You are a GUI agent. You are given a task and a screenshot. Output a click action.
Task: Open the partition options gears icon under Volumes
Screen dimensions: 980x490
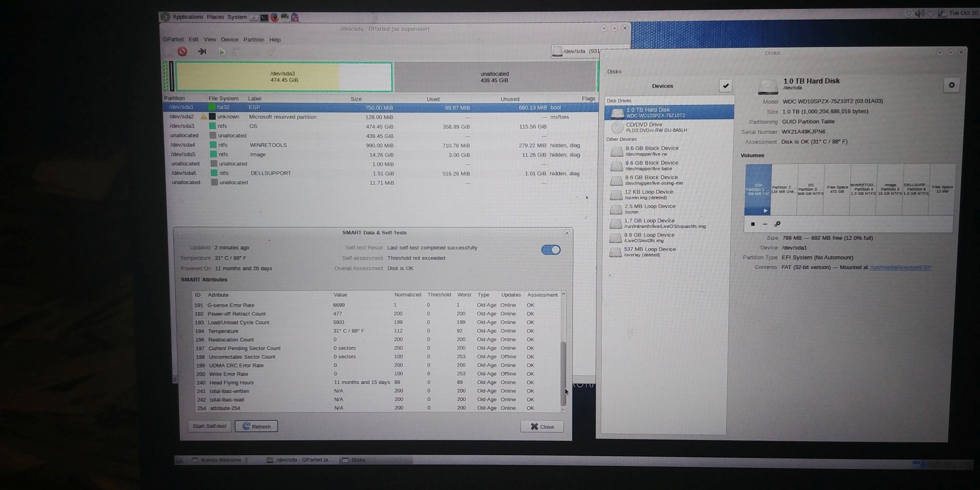[777, 224]
